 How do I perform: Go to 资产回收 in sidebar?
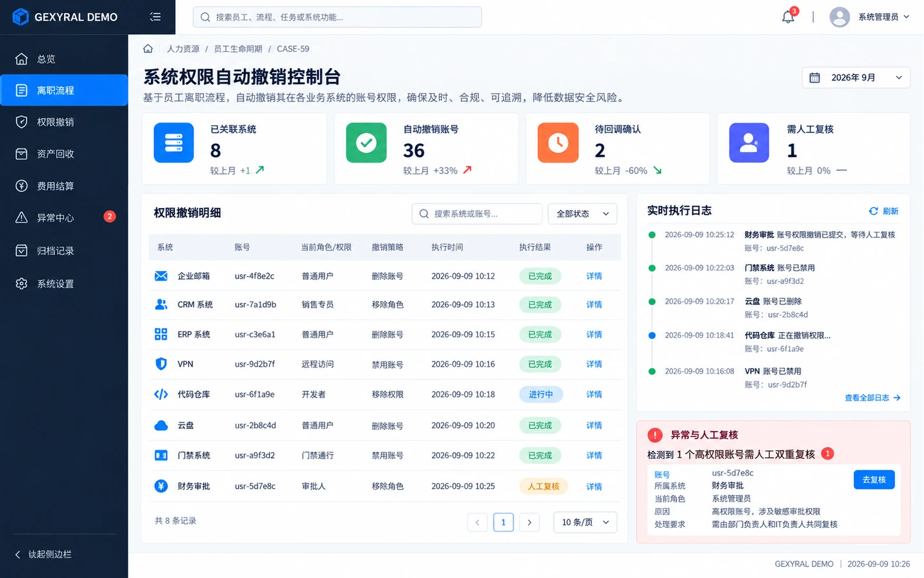click(64, 154)
